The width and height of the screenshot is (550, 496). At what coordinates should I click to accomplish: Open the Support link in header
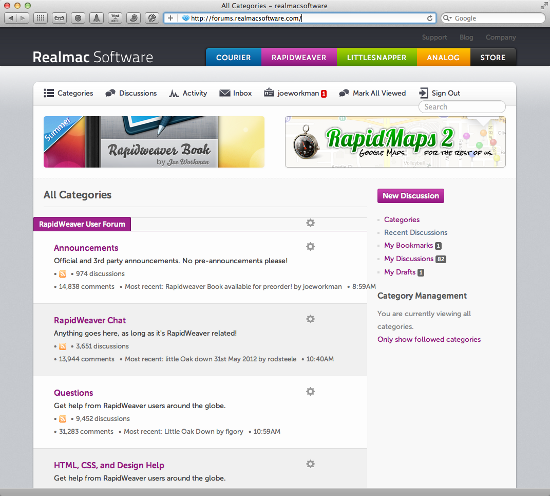434,37
